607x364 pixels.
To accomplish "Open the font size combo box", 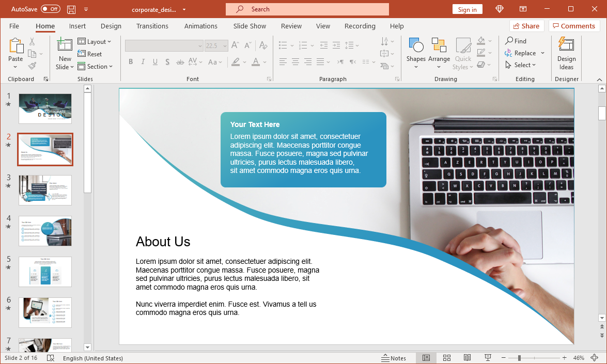I will (216, 46).
